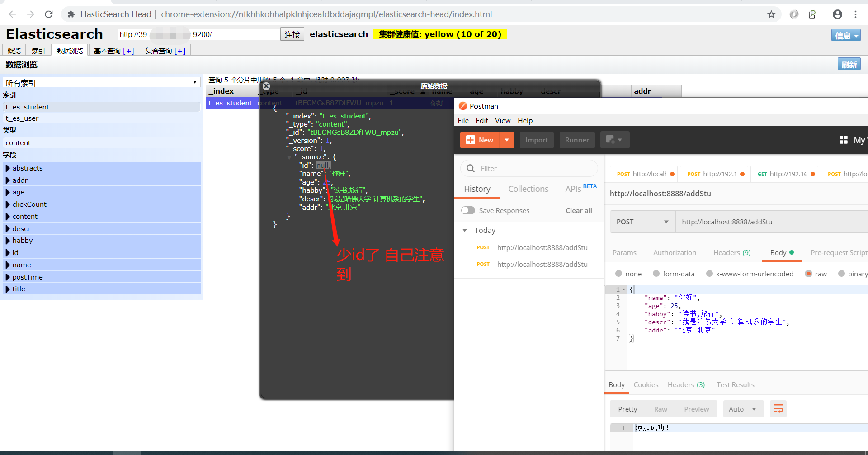The image size is (868, 455).
Task: Open the Authorization tab
Action: pos(675,252)
